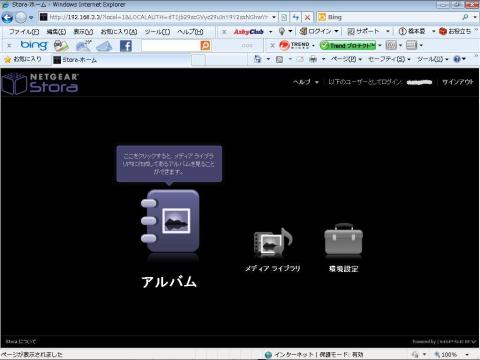Click the NETGEAR Stora logo

pos(40,83)
